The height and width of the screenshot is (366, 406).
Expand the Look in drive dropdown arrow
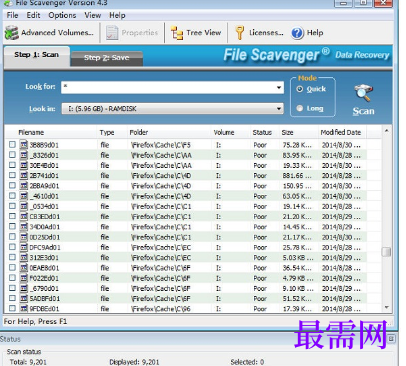click(x=279, y=109)
